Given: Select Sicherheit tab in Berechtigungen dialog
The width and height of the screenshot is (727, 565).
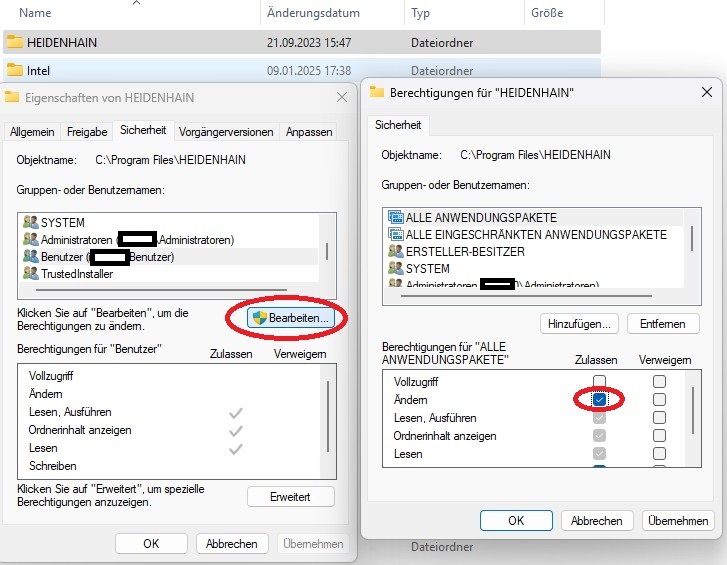Looking at the screenshot, I should coord(398,125).
